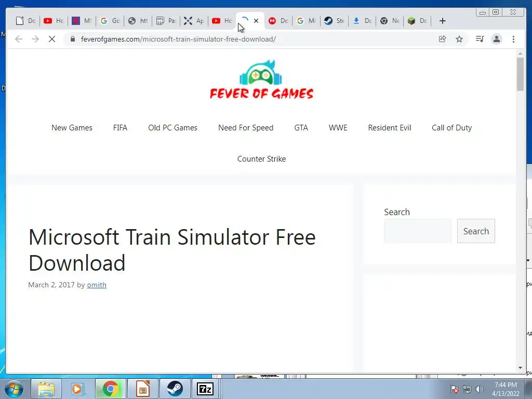This screenshot has height=399, width=532.
Task: Click the forward navigation arrow
Action: pos(35,39)
